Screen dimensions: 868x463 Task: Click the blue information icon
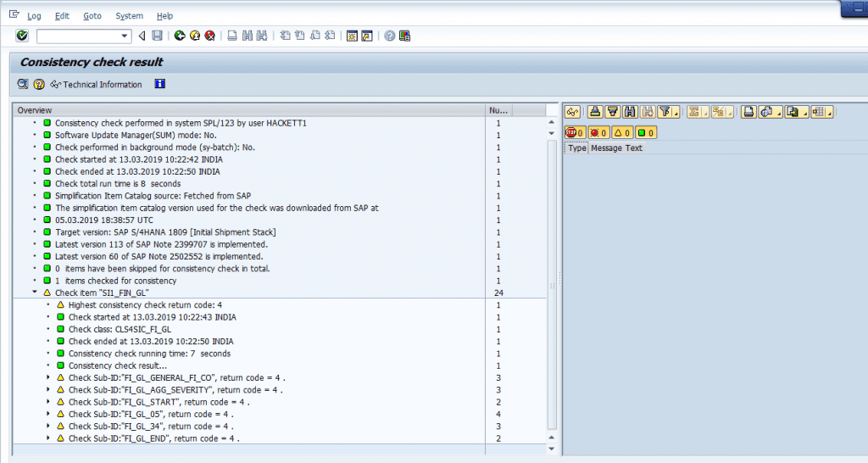(159, 84)
